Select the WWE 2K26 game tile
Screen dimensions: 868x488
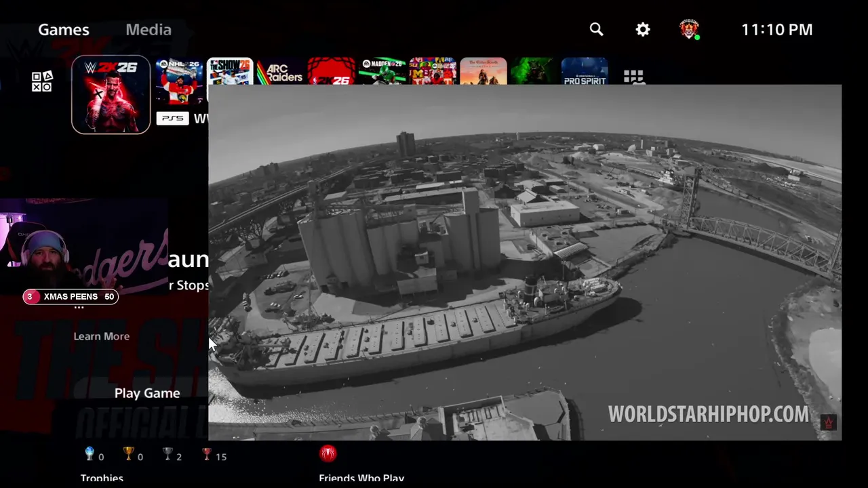(x=111, y=94)
